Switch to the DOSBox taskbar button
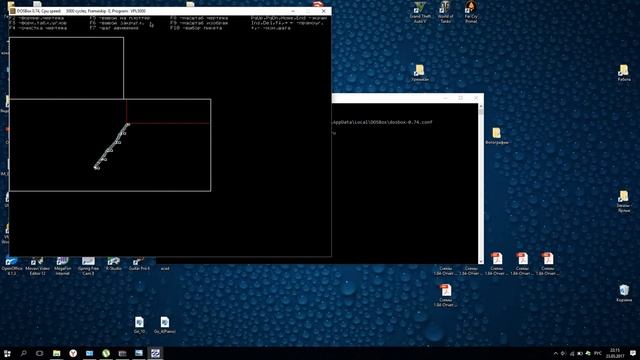Image resolution: width=640 pixels, height=360 pixels. pos(155,353)
